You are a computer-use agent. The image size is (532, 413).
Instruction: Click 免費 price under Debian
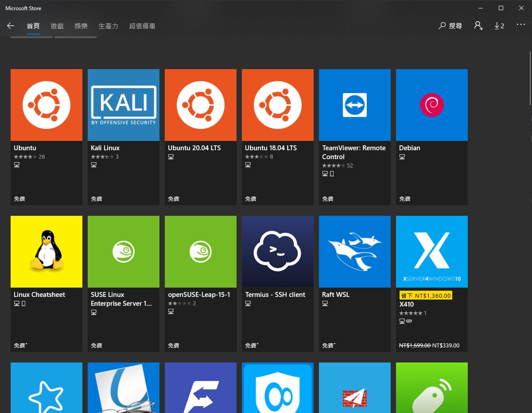point(405,199)
